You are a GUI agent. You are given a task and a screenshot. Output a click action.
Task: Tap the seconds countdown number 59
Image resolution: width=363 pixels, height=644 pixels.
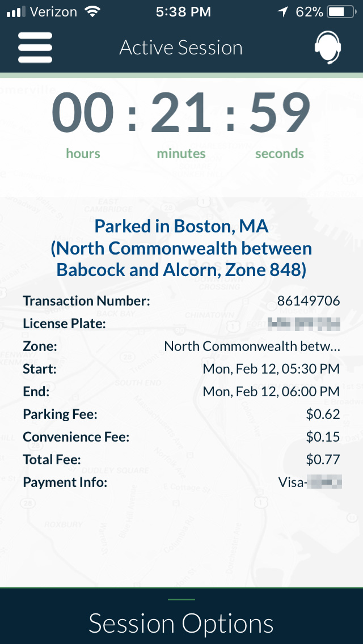[280, 113]
